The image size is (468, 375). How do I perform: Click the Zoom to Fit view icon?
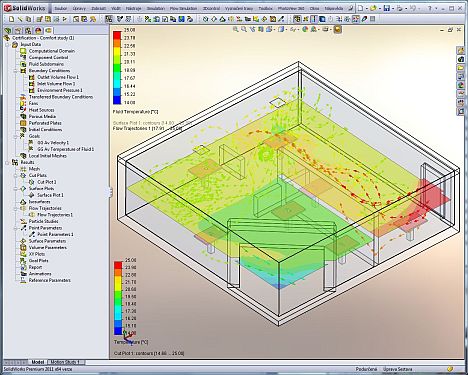coord(236,29)
